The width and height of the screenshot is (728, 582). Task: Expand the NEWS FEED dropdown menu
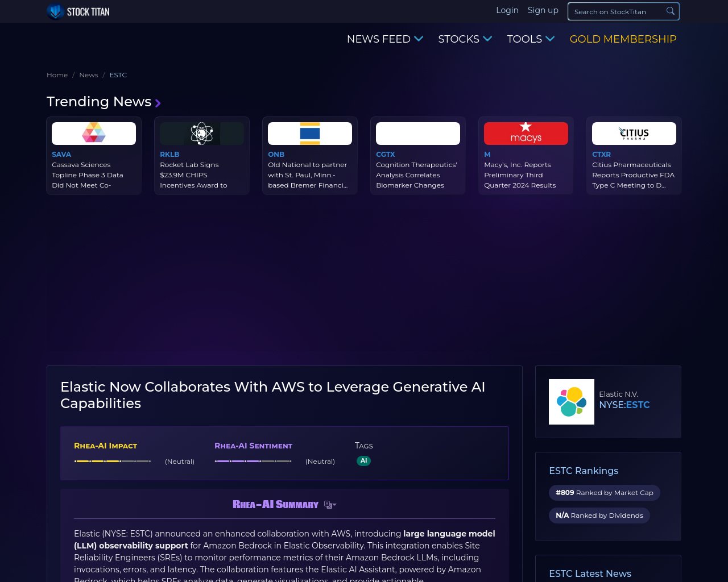click(x=385, y=39)
